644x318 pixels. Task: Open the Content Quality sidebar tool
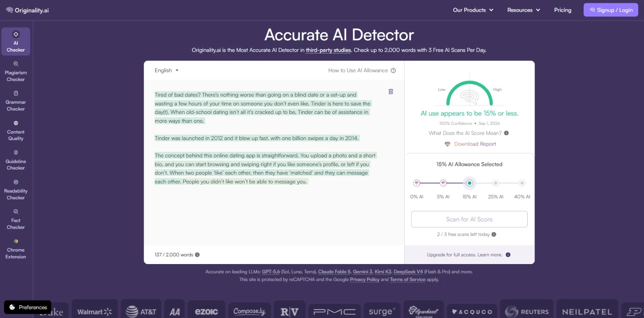pos(16,130)
